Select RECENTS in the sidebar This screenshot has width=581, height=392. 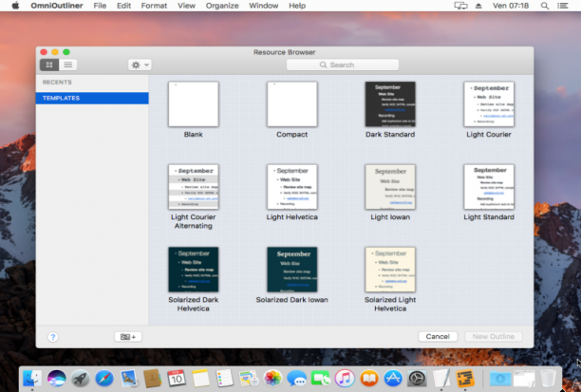[57, 83]
